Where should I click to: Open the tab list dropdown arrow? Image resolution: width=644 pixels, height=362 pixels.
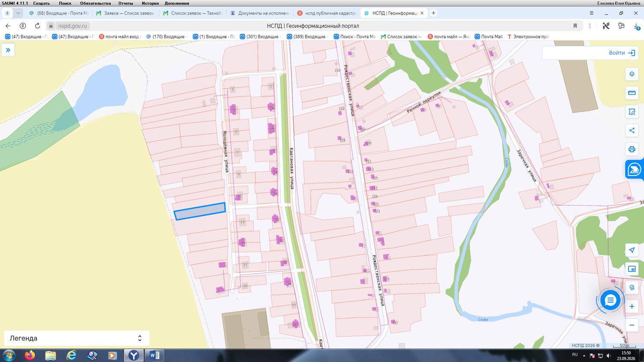(x=18, y=13)
